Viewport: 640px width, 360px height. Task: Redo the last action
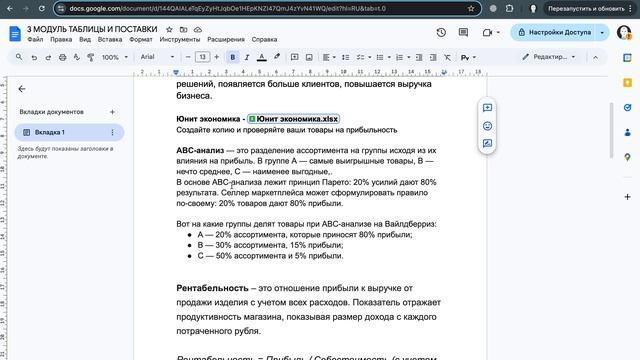[48, 58]
